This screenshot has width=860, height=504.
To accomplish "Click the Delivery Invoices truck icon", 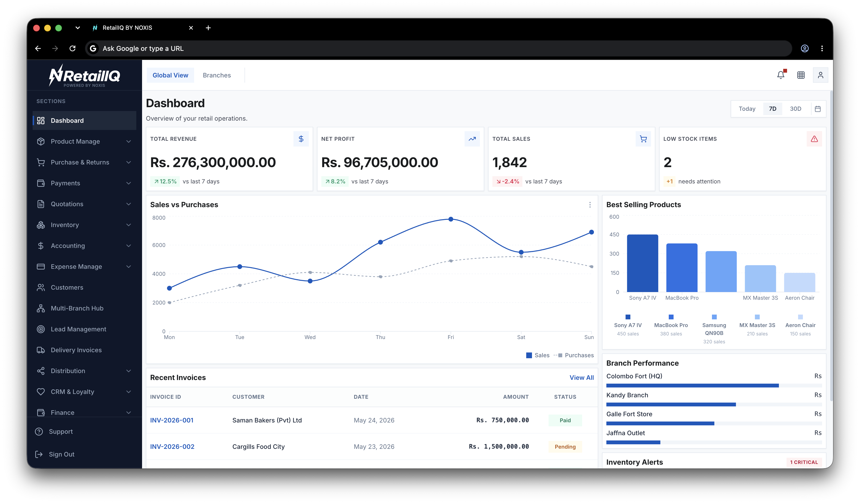I will pos(41,350).
